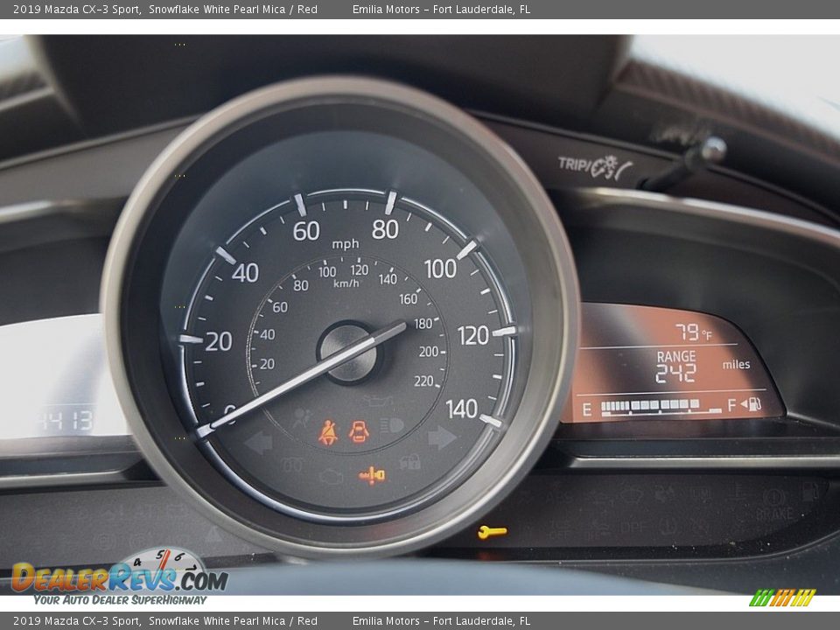
Task: Click the 120 mph mark on speedometer
Action: 473,335
